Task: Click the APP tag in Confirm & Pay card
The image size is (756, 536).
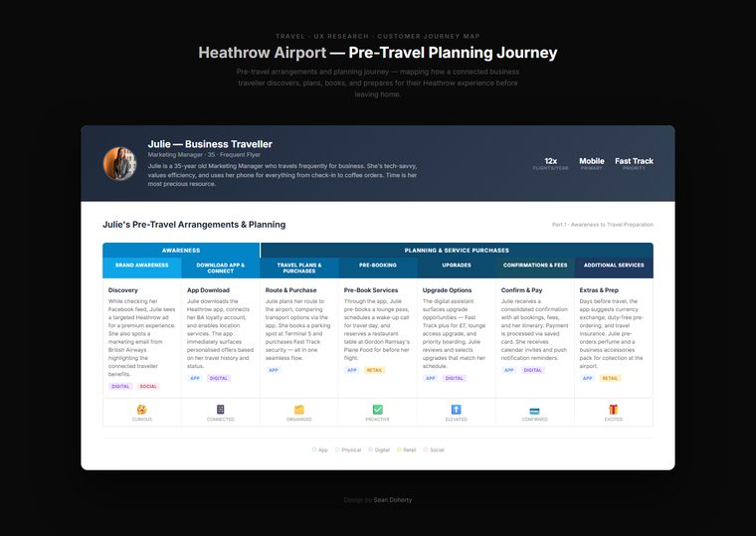Action: pyautogui.click(x=509, y=370)
